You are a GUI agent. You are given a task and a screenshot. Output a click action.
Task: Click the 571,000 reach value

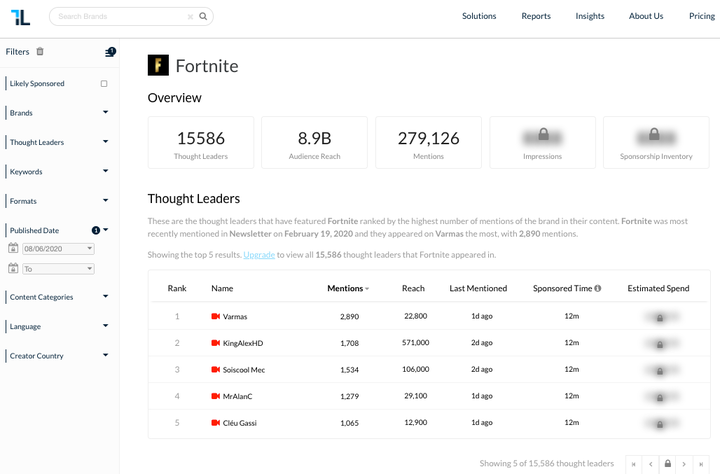click(416, 343)
